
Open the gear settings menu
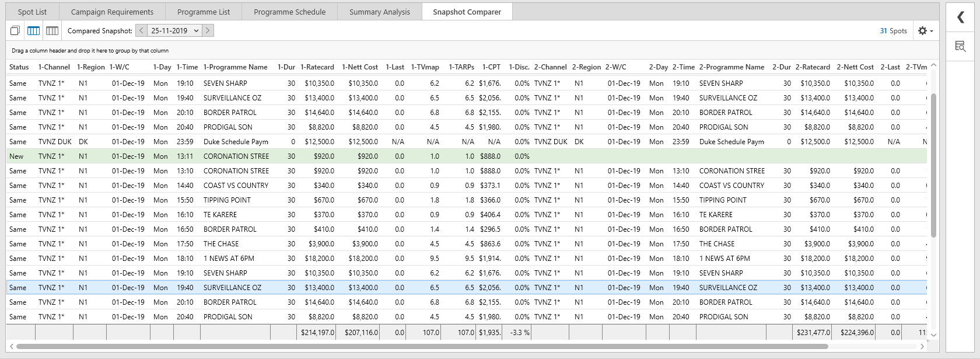[925, 30]
